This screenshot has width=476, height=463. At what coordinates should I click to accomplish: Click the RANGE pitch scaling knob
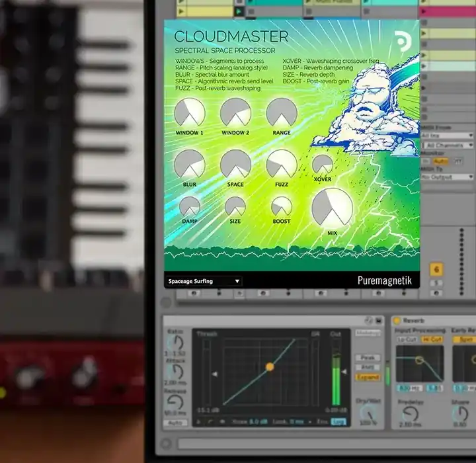click(282, 112)
